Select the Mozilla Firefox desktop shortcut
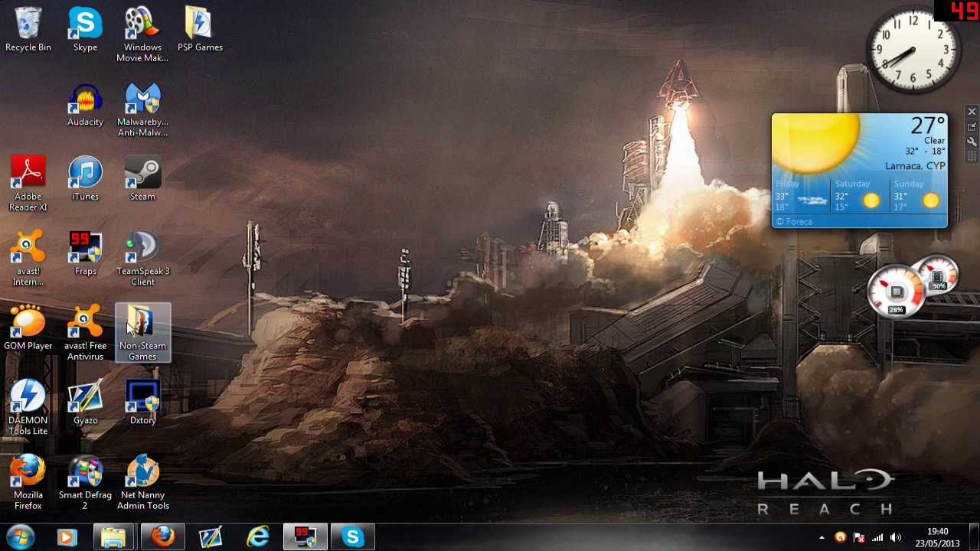The image size is (980, 551). (x=28, y=483)
